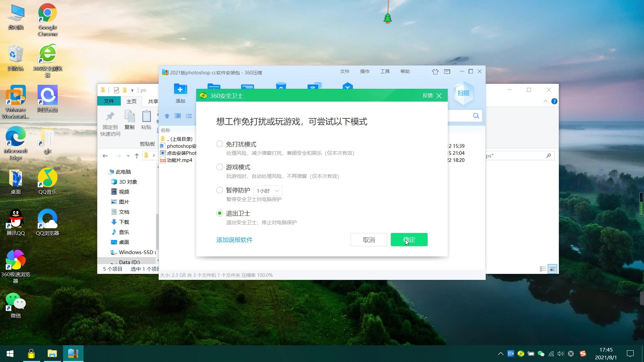The height and width of the screenshot is (362, 644).
Task: Click the 确定 confirm button
Action: tap(409, 240)
